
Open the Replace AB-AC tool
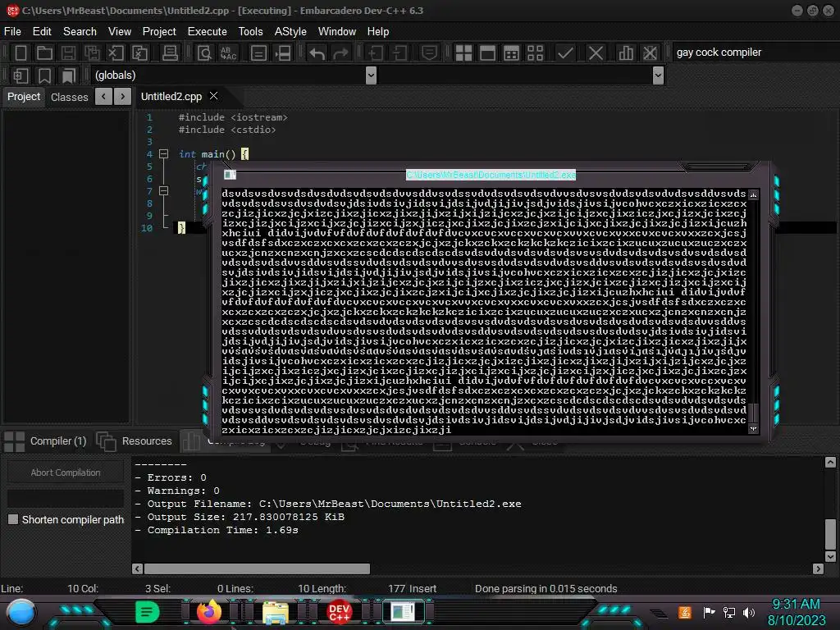228,53
